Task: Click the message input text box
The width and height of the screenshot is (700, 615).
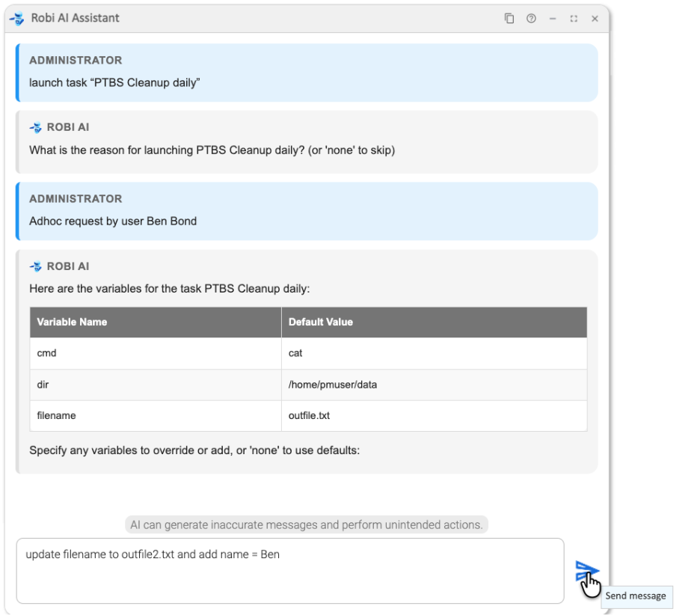Action: 289,570
